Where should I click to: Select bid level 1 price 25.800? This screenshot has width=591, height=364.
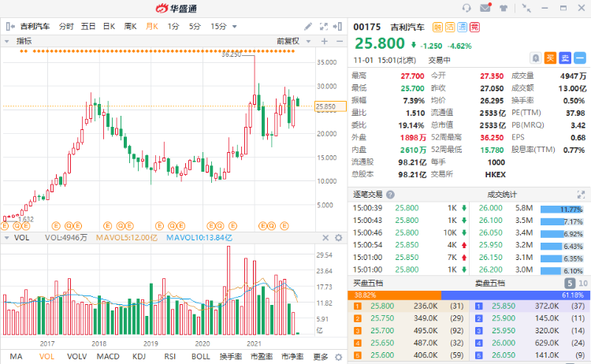click(x=382, y=306)
